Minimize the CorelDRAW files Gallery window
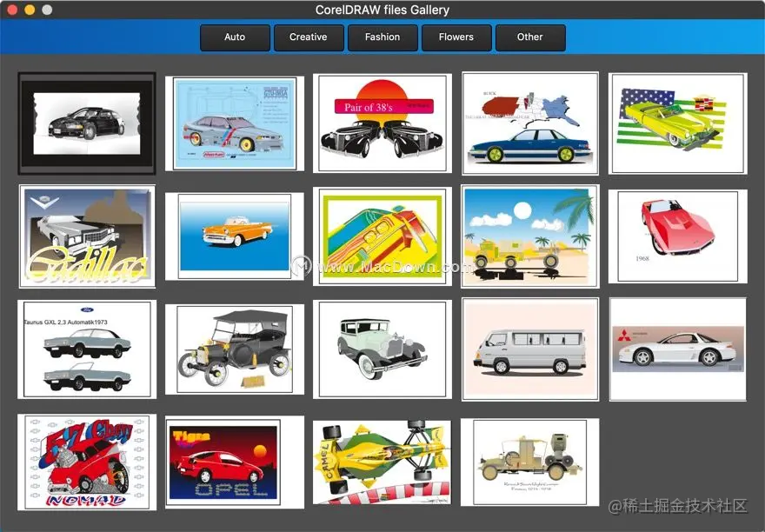 [x=30, y=10]
